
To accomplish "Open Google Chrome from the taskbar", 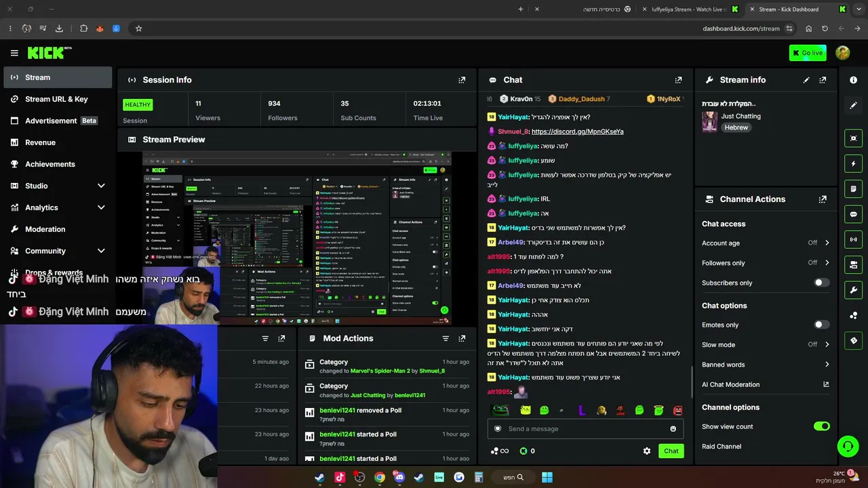I will click(380, 477).
